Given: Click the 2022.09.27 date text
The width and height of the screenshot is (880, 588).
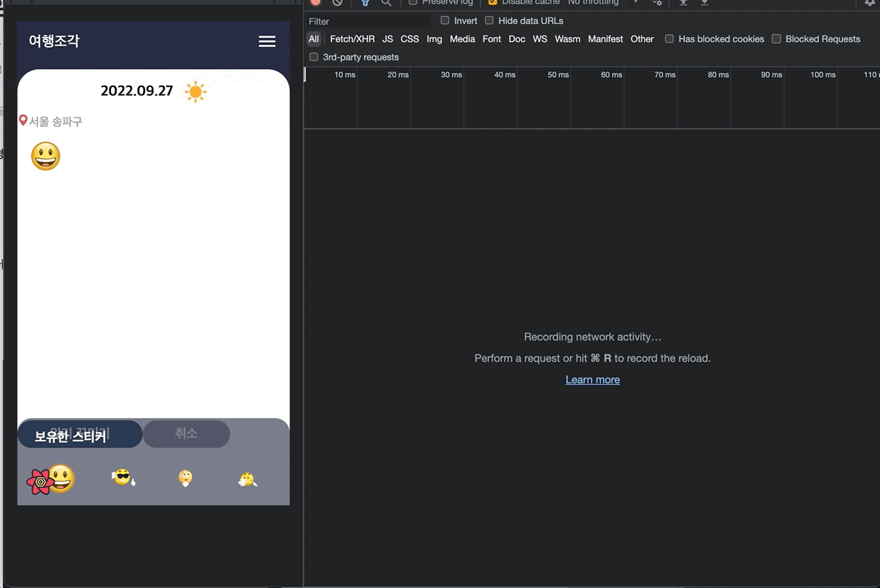Looking at the screenshot, I should 137,91.
